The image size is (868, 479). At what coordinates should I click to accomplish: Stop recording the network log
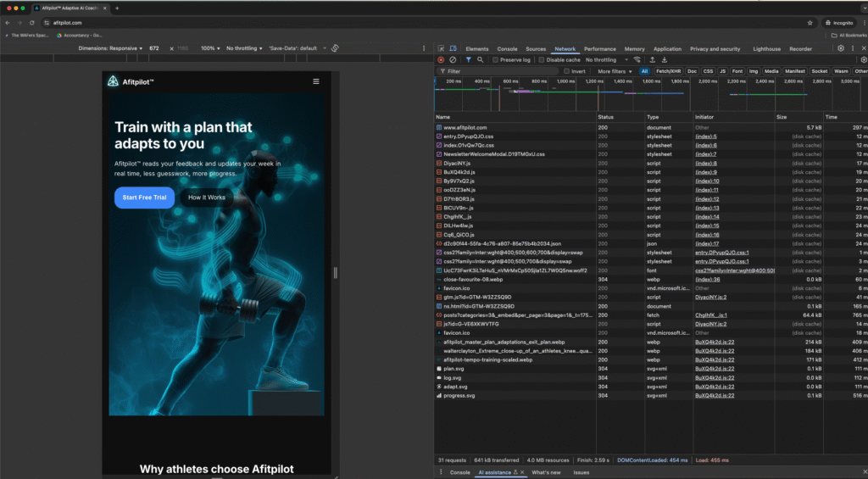(x=441, y=60)
